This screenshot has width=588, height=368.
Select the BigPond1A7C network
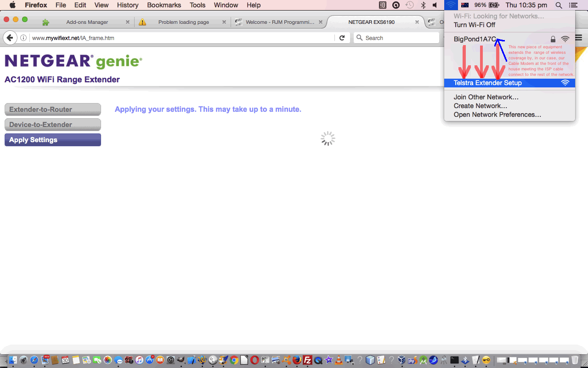coord(509,39)
